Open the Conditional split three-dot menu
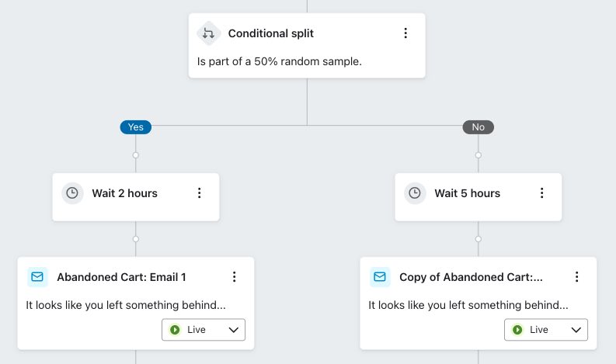Screen dimensions: 616x364 [405, 33]
